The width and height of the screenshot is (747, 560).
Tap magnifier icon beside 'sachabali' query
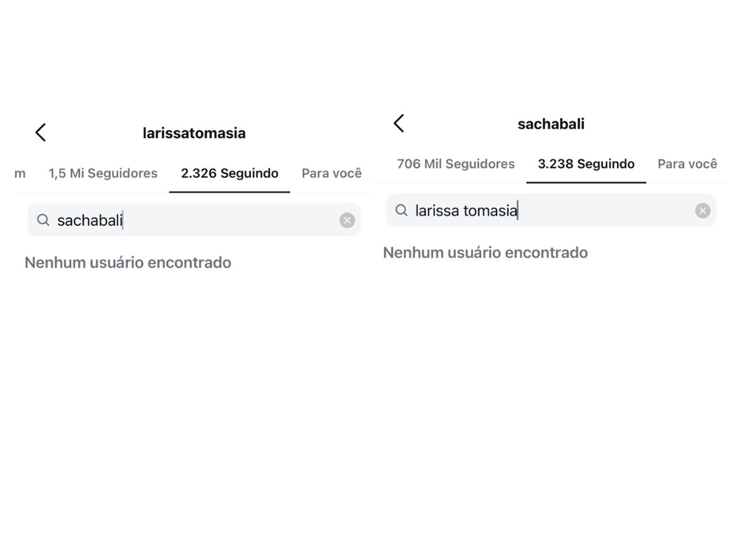(x=43, y=220)
